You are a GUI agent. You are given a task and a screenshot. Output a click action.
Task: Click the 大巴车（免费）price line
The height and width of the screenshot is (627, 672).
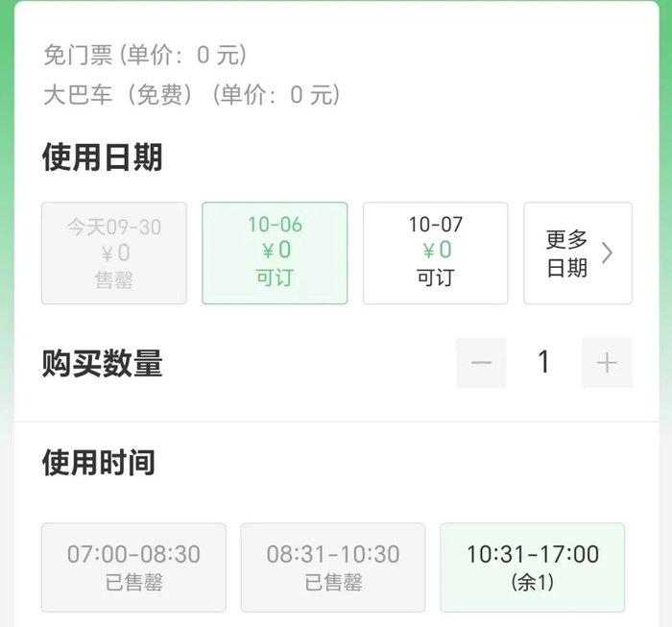(x=192, y=95)
